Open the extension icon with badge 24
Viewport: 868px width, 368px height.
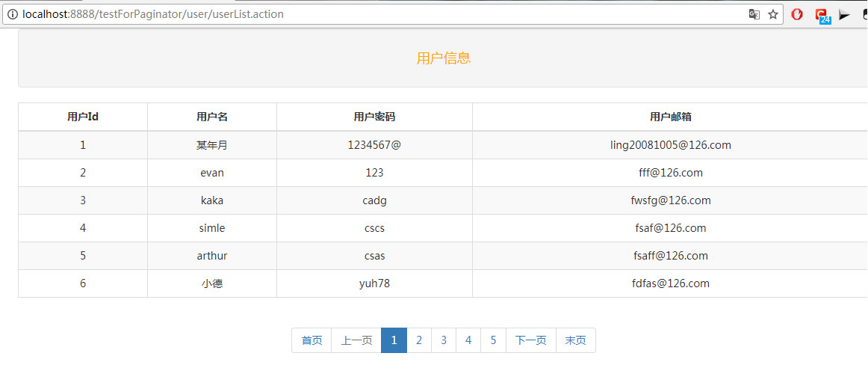click(822, 16)
